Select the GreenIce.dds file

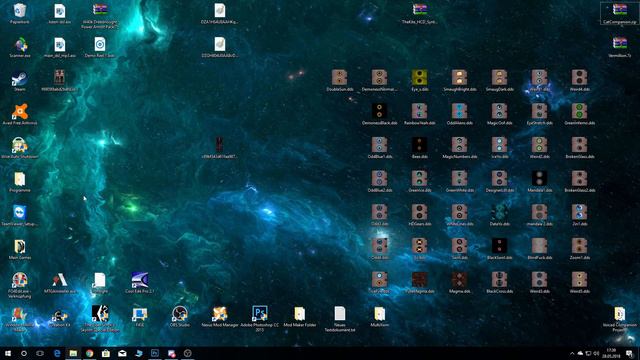(x=420, y=181)
